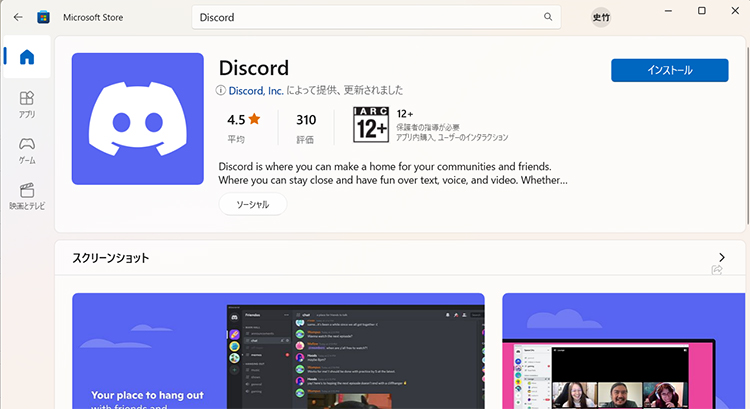
Task: Open the user profile avatar
Action: tap(601, 17)
